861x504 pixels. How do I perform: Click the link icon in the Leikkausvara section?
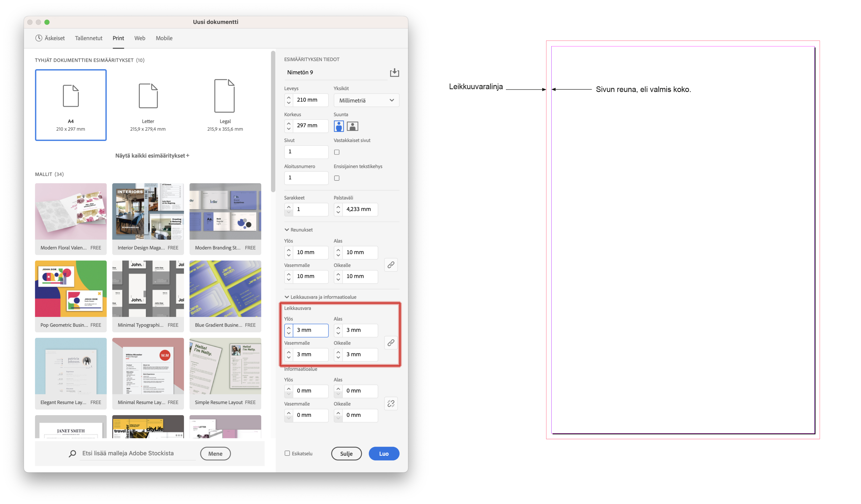[x=391, y=343]
